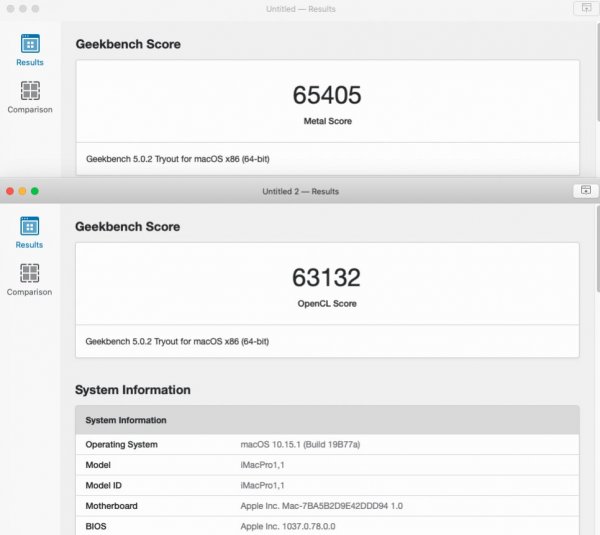
Task: Click the 63132 OpenCL score value
Action: click(x=326, y=277)
